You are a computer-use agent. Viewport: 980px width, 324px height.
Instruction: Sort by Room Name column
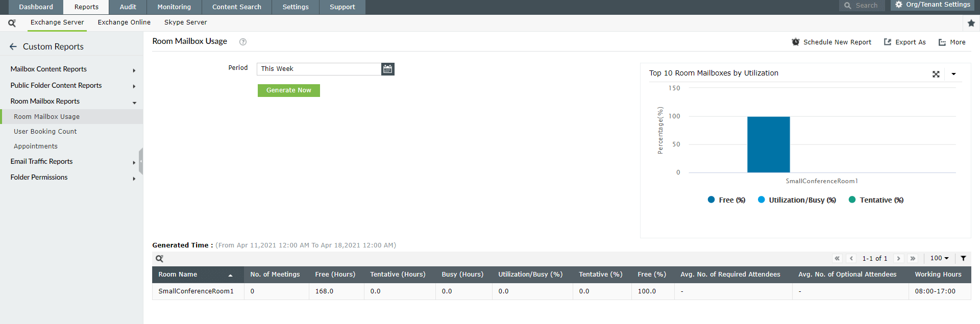pos(198,275)
